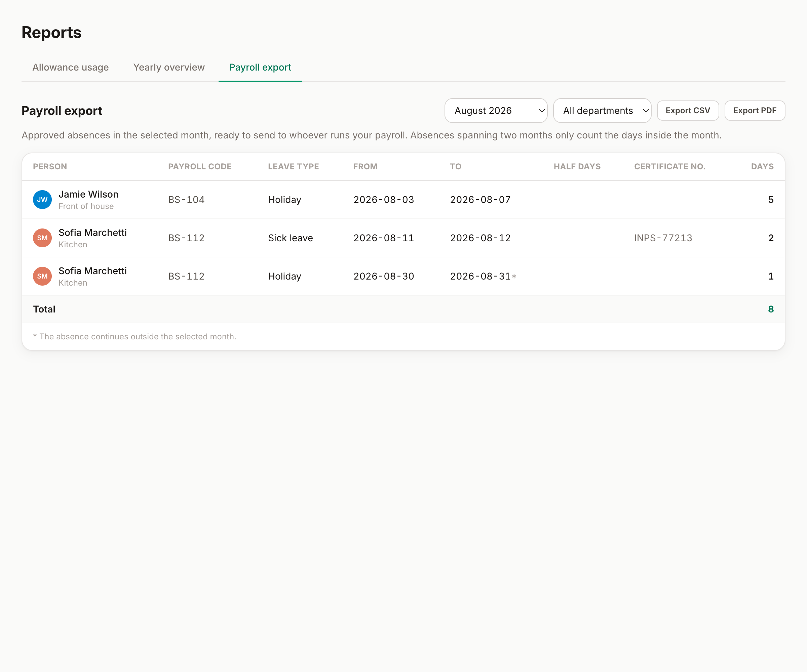The width and height of the screenshot is (807, 672).
Task: Click the total days value 8
Action: coord(771,309)
